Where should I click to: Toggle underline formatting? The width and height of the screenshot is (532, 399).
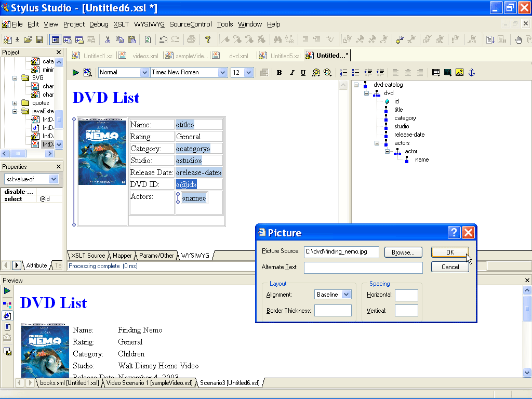pos(304,72)
